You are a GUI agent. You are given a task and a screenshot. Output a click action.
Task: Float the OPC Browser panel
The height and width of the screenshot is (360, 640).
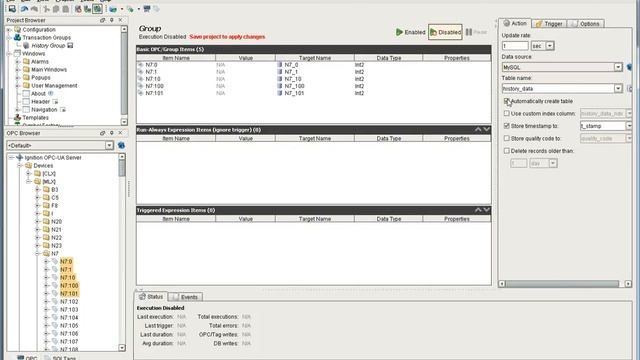(102, 133)
